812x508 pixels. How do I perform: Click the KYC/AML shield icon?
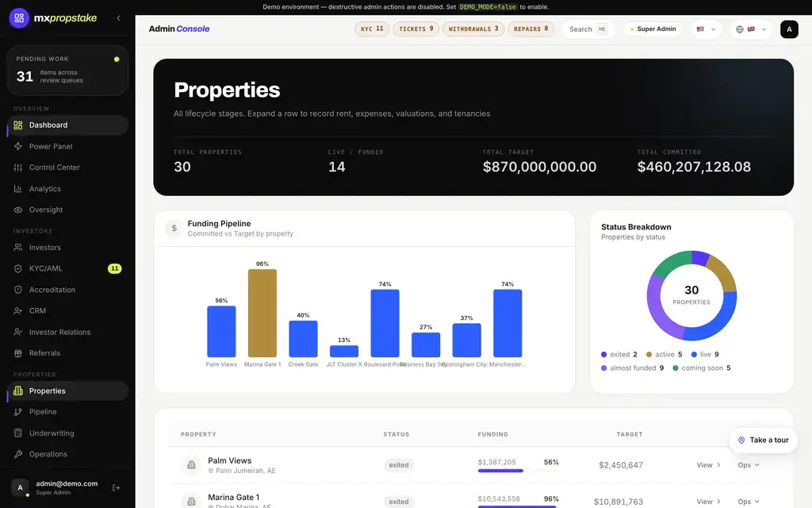[x=18, y=268]
